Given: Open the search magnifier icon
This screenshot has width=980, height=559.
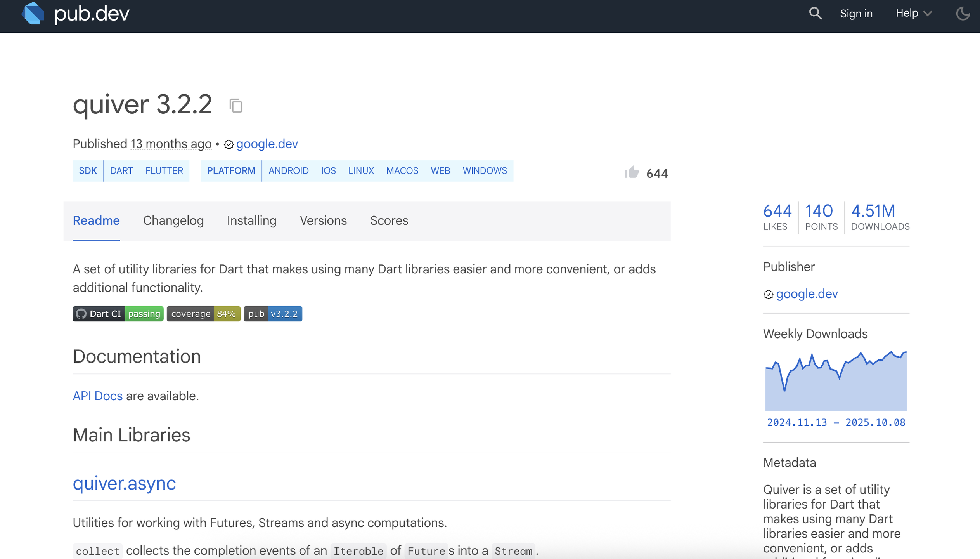Looking at the screenshot, I should [x=815, y=13].
